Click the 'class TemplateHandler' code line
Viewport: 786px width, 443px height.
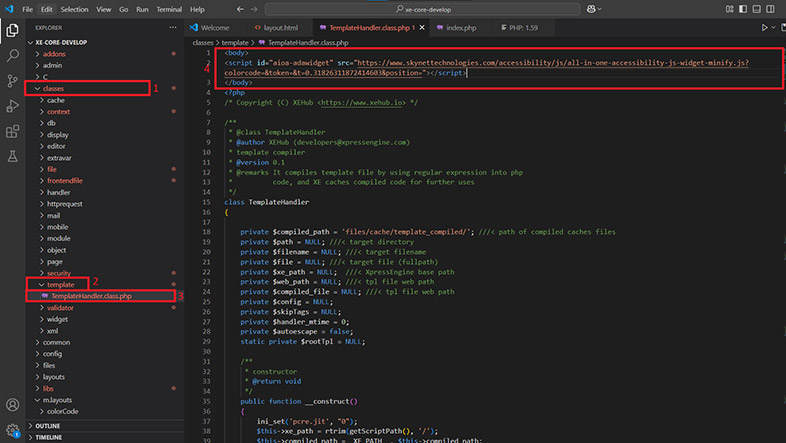tap(267, 202)
